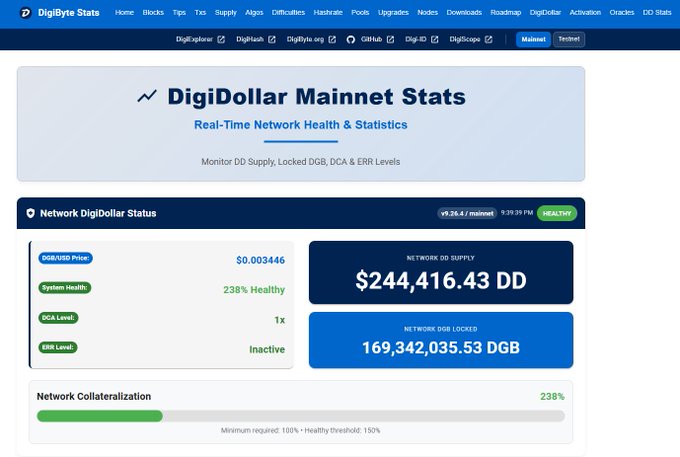Click the Network Collateralization heading
The image size is (680, 457).
click(x=94, y=396)
